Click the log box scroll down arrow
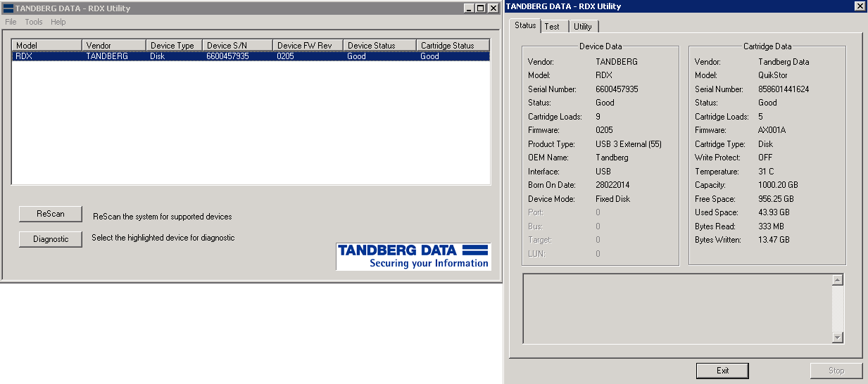This screenshot has width=868, height=384. click(x=837, y=338)
